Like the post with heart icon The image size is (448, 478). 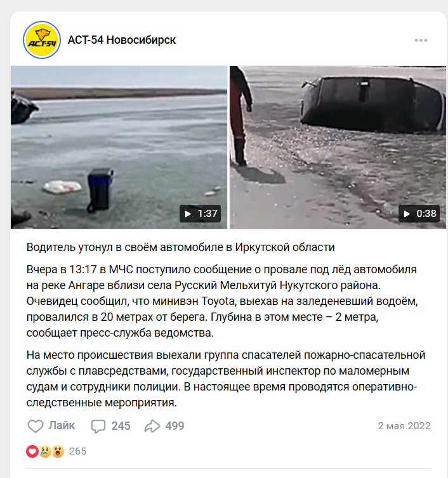36,426
